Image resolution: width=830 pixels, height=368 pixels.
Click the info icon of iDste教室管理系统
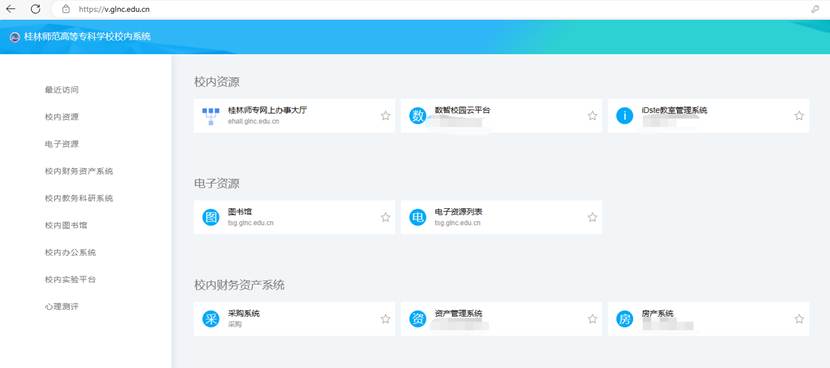click(x=625, y=116)
